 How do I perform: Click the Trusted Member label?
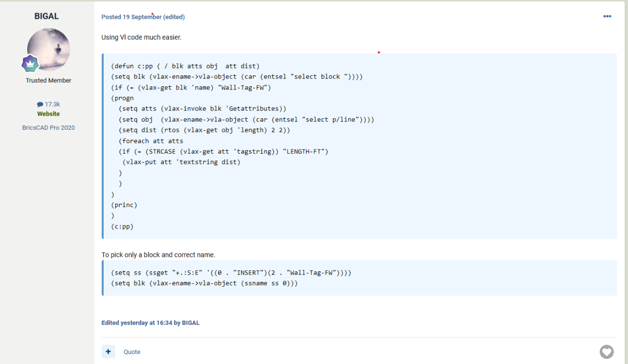click(x=48, y=81)
